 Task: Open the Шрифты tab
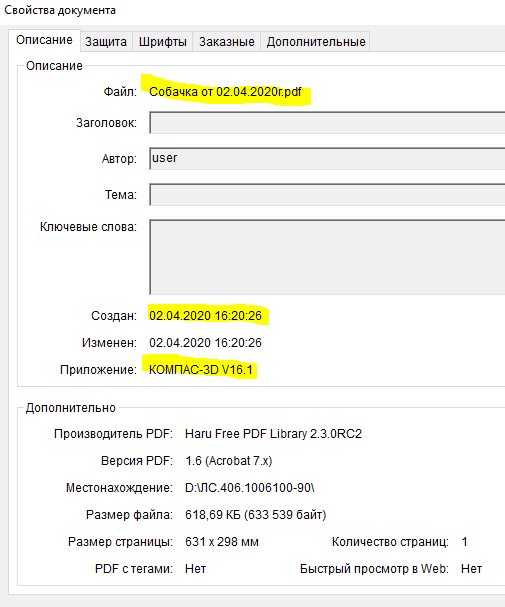(163, 41)
